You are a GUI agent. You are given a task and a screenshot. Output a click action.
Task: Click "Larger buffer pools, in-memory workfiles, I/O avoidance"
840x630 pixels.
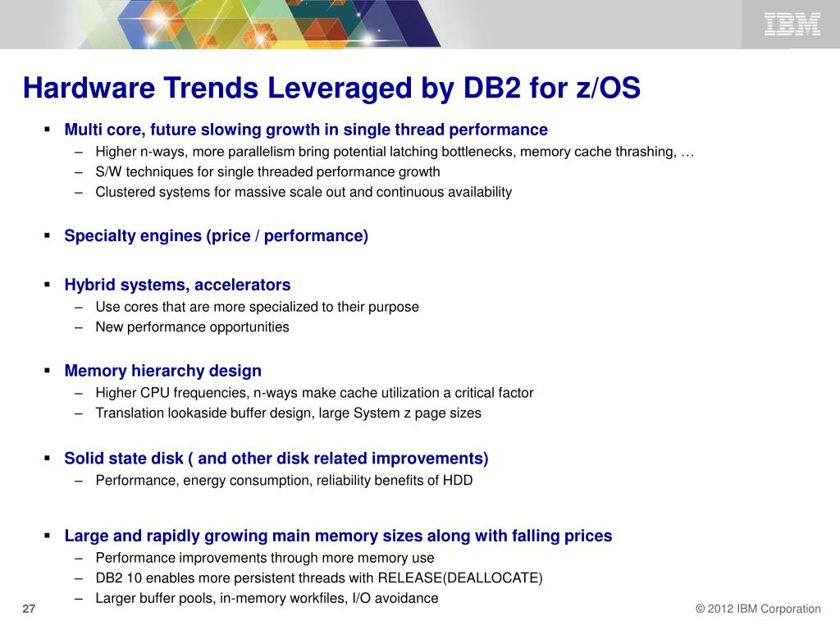pyautogui.click(x=267, y=598)
